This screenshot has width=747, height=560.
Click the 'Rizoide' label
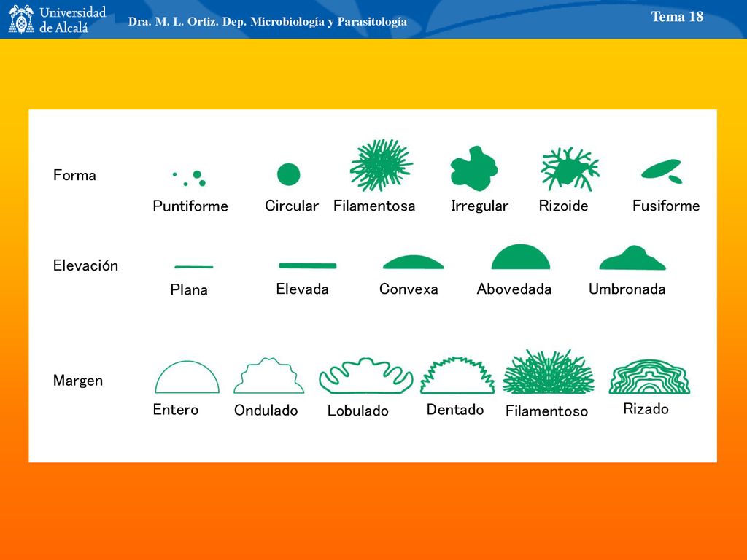click(564, 206)
